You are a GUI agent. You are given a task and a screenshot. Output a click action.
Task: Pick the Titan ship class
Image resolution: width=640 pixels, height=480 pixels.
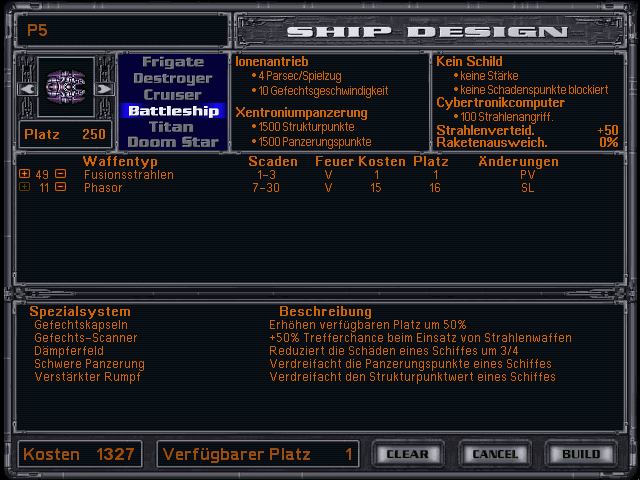tap(172, 127)
